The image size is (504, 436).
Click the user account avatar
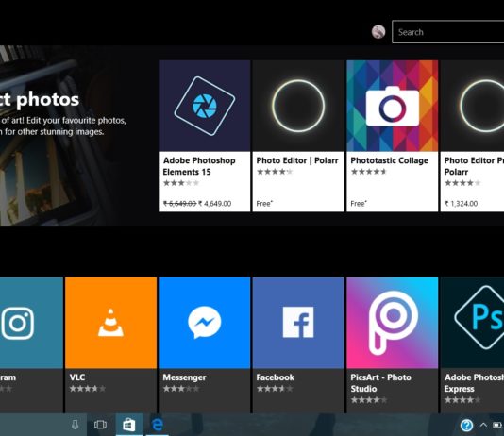click(x=378, y=32)
